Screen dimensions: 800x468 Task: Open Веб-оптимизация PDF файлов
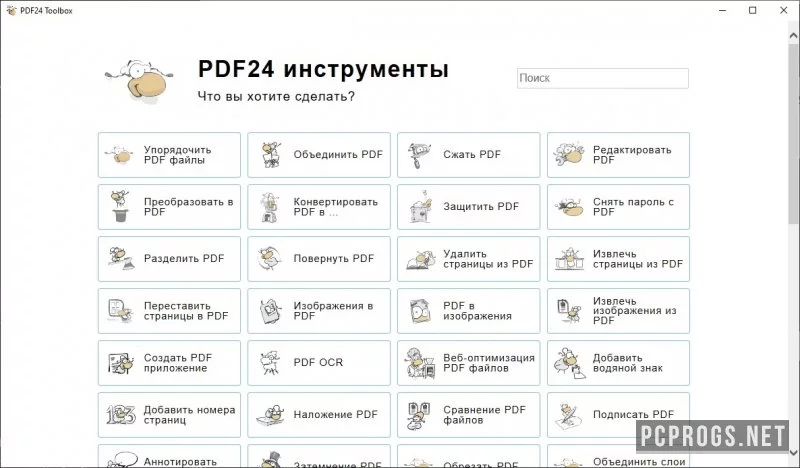[x=468, y=363]
